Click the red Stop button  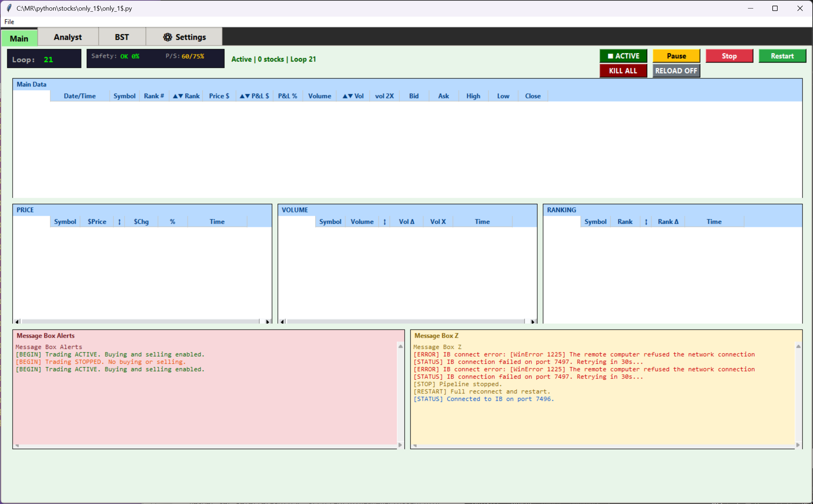[x=729, y=56]
